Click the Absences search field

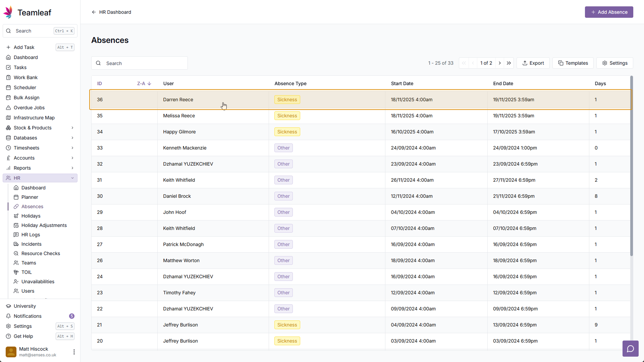pos(144,63)
